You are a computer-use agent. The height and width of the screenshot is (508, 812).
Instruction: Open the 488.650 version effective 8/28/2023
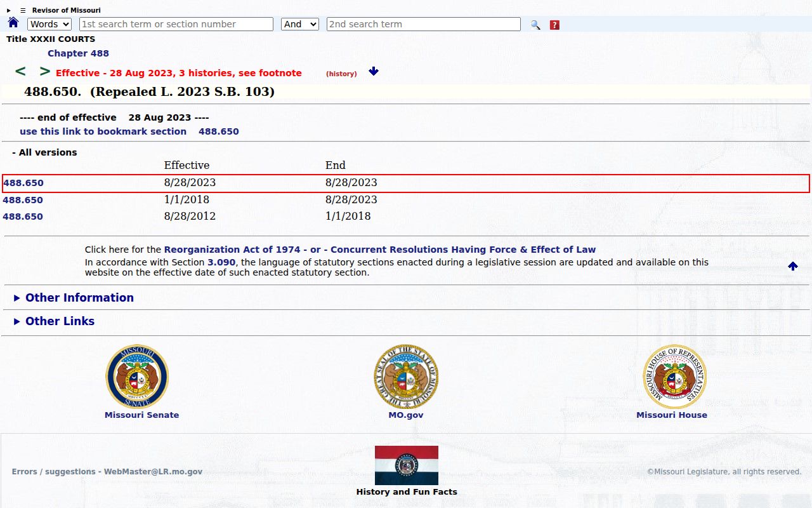pos(23,183)
